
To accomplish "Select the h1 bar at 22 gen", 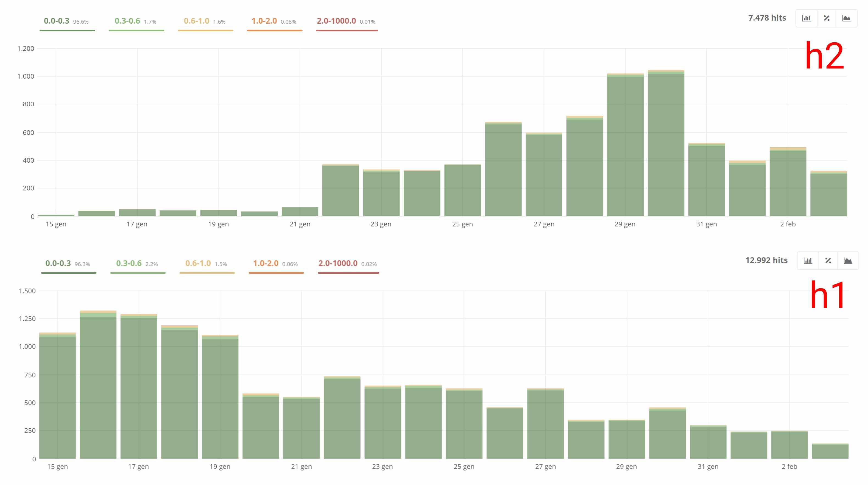I will (x=342, y=418).
